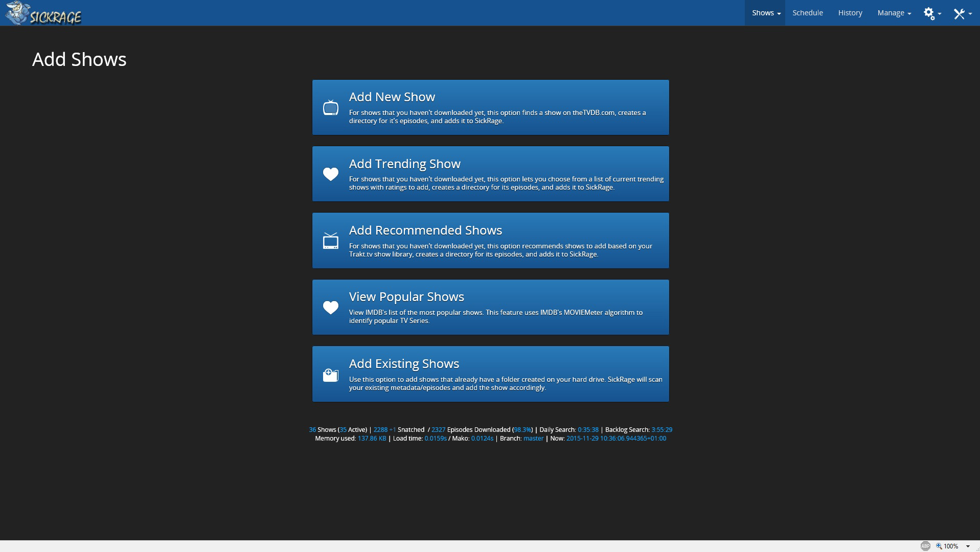This screenshot has width=980, height=552.
Task: Click the 2327 episodes total link
Action: 438,430
